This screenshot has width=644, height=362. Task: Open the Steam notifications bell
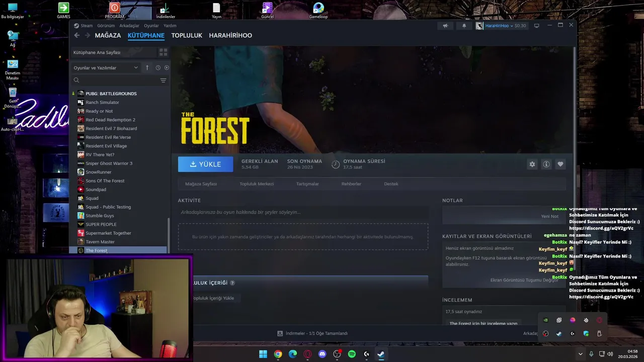pos(464,26)
